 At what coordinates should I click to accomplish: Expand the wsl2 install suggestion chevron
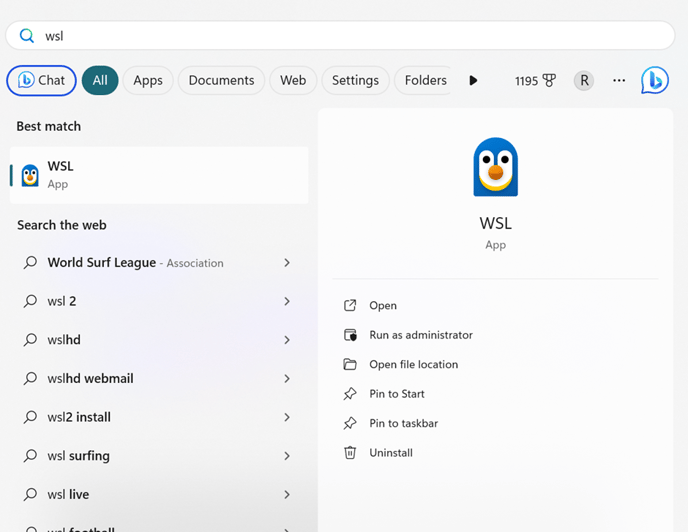[x=287, y=417]
